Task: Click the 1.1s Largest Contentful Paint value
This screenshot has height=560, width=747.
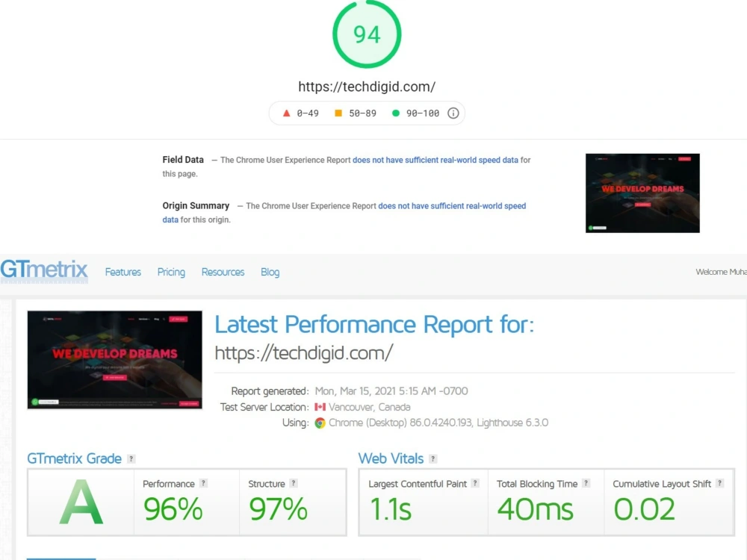Action: pos(390,508)
